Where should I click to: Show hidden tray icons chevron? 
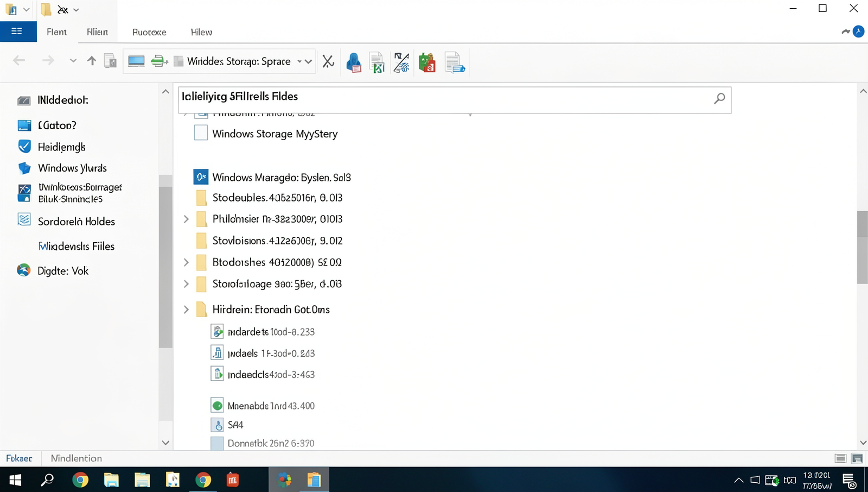[x=738, y=480]
